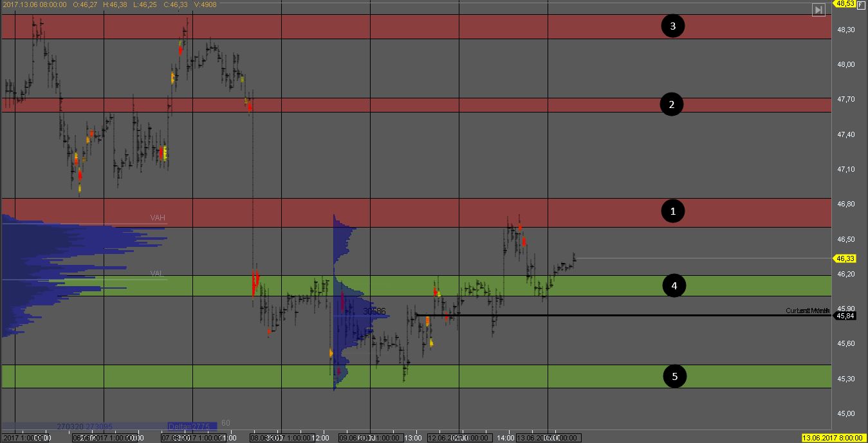This screenshot has height=443, width=868.
Task: Toggle the F box atop price scale
Action: point(861,4)
